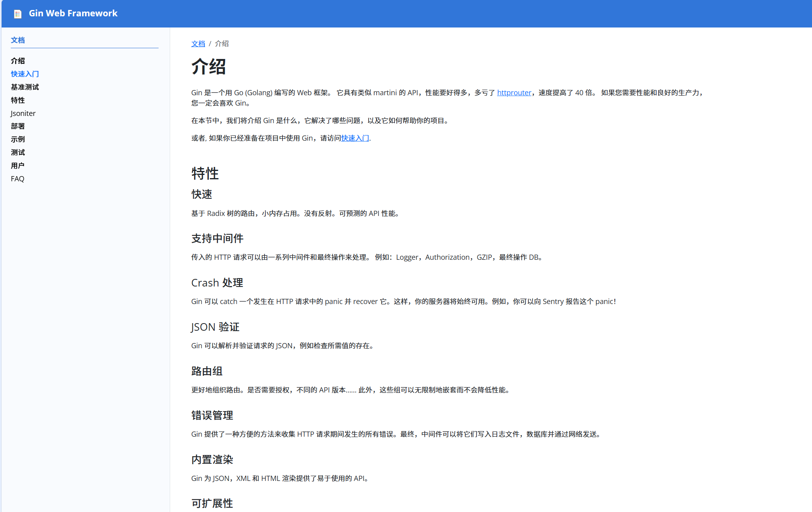Open FAQ sidebar entry
The width and height of the screenshot is (812, 512).
click(x=18, y=179)
